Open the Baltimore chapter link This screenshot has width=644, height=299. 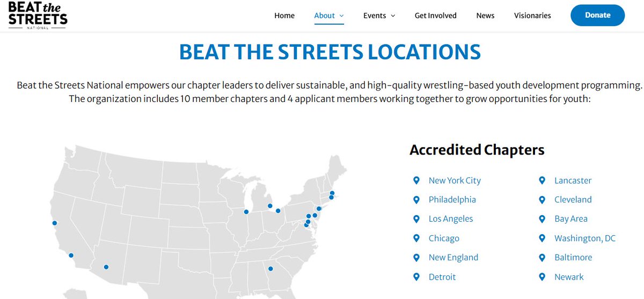(x=573, y=258)
